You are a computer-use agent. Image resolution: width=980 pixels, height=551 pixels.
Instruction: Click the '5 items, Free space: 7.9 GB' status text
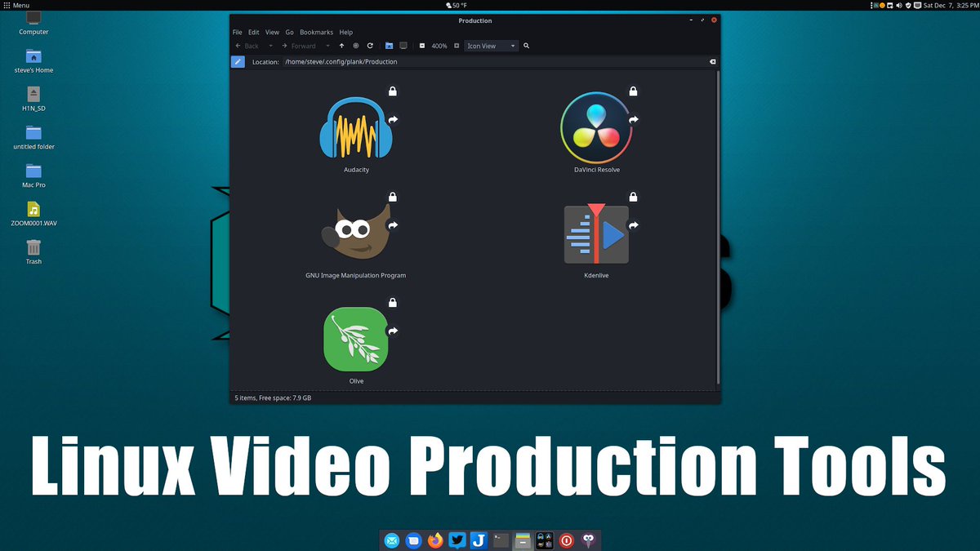pos(273,398)
